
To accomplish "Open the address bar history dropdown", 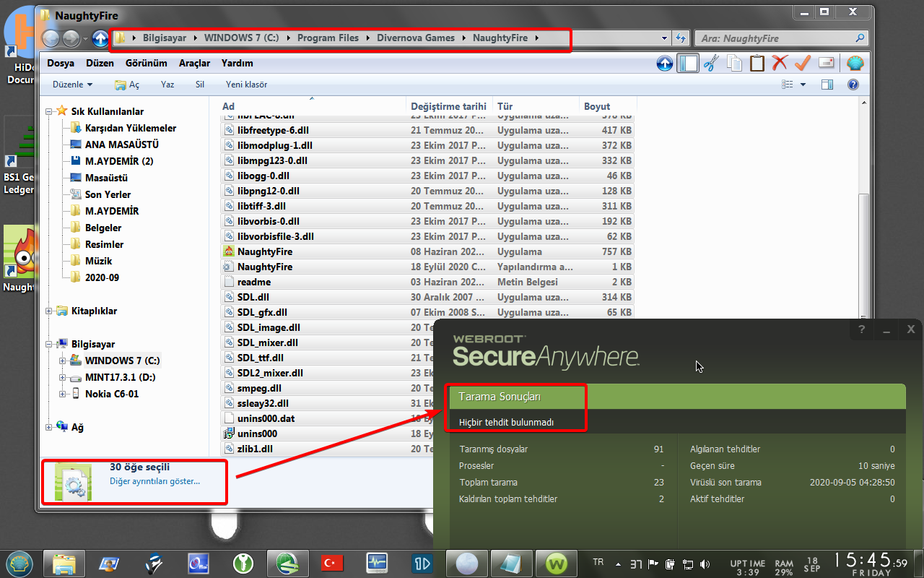I will (665, 38).
